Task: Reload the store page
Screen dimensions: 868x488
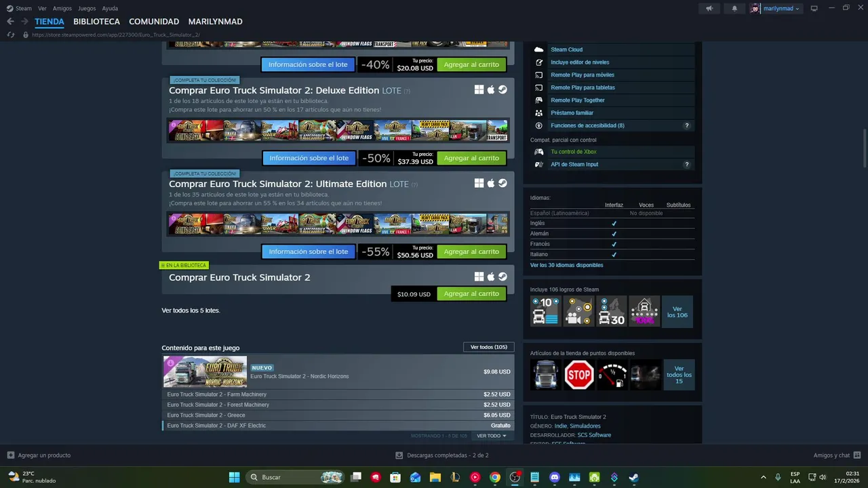Action: point(10,35)
